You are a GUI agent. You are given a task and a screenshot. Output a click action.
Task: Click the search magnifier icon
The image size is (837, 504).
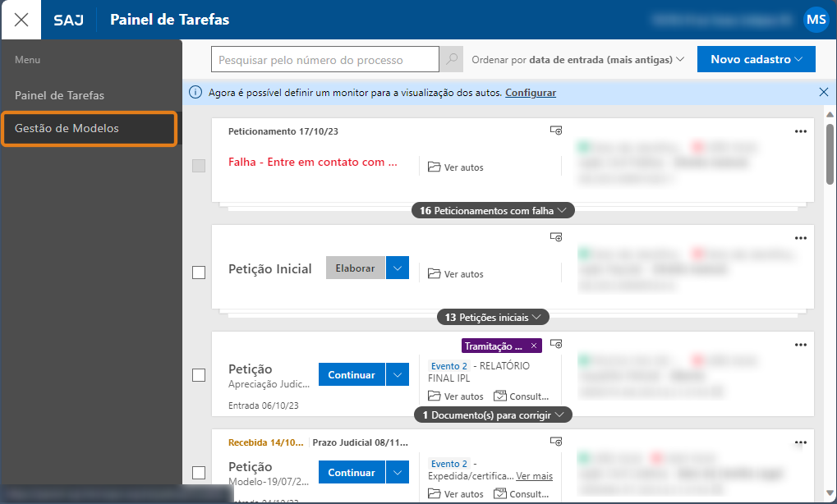point(450,59)
